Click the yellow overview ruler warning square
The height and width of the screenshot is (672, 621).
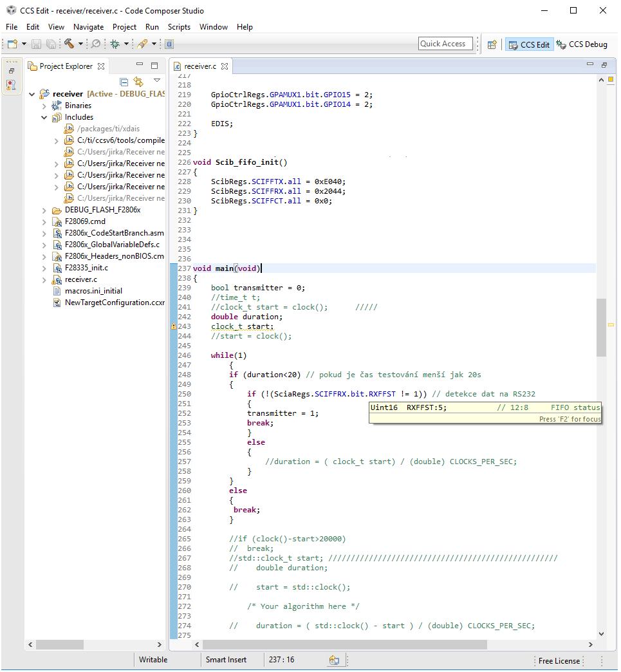[x=611, y=79]
